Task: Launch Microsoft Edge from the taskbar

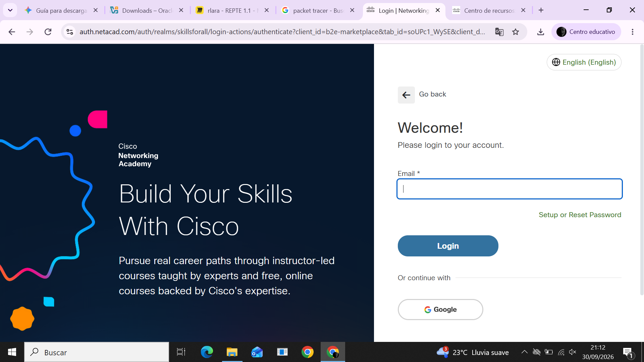Action: pyautogui.click(x=207, y=352)
